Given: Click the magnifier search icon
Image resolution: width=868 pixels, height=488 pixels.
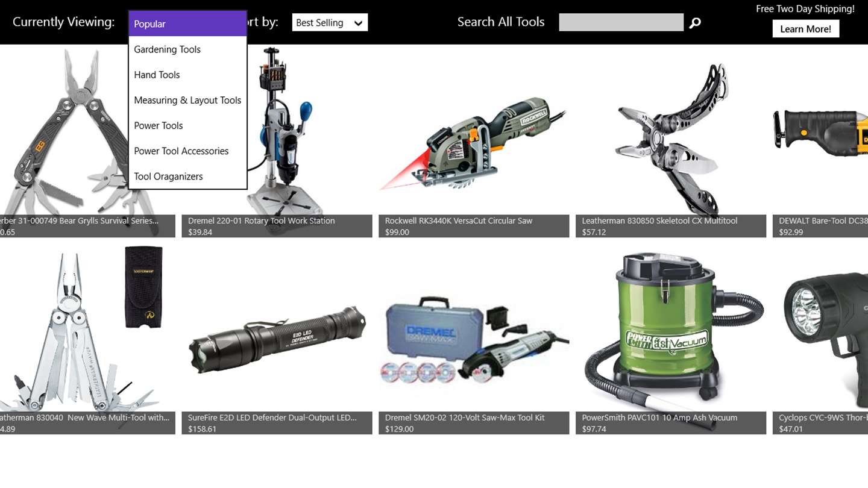Looking at the screenshot, I should (695, 23).
